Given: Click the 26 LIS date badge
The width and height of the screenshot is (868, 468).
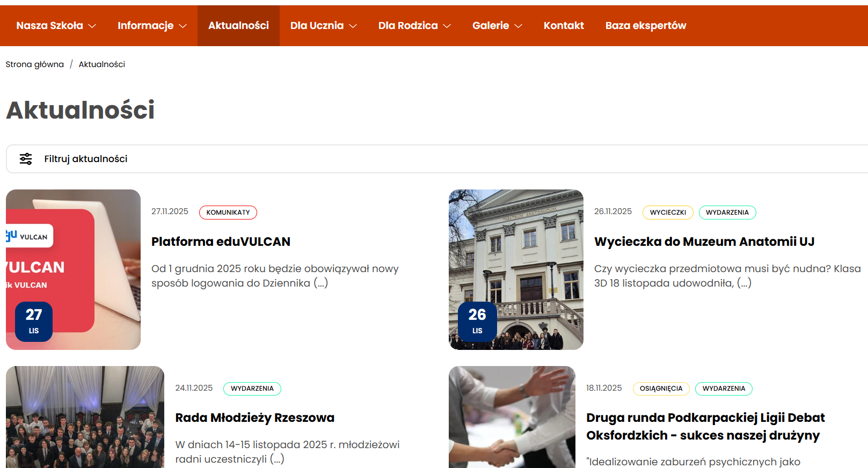Looking at the screenshot, I should pyautogui.click(x=477, y=321).
